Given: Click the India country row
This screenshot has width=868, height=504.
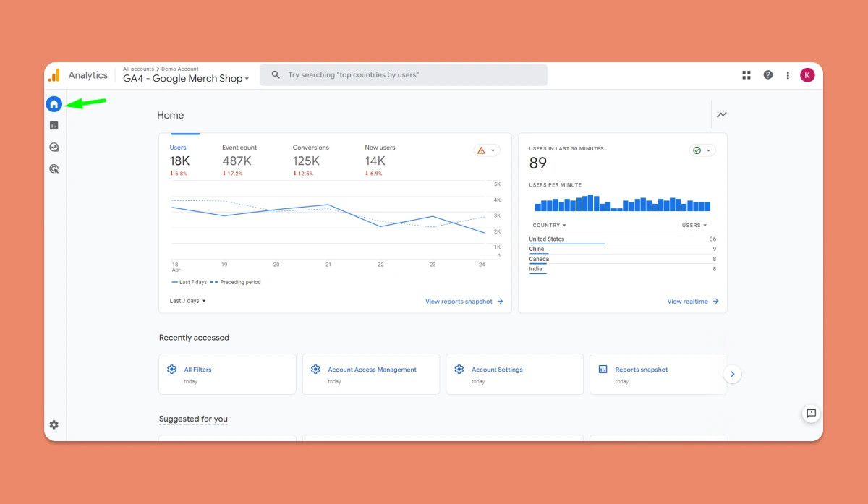Looking at the screenshot, I should click(x=623, y=269).
